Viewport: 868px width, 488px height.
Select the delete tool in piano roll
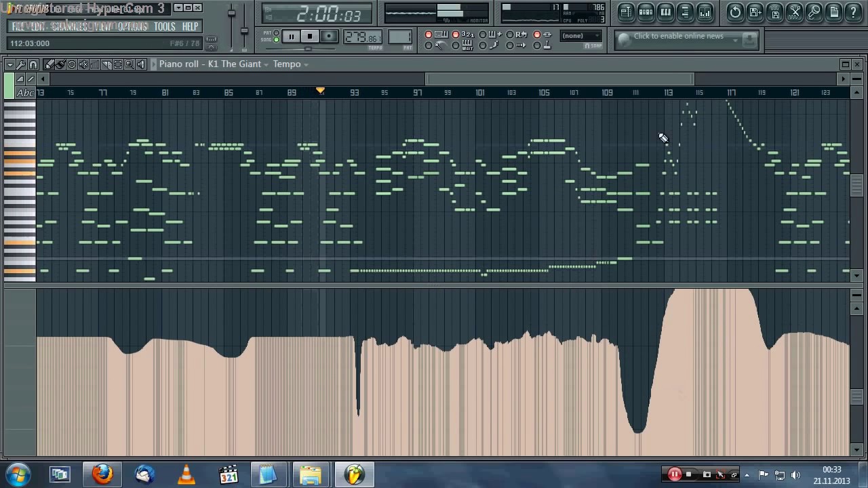tap(72, 64)
